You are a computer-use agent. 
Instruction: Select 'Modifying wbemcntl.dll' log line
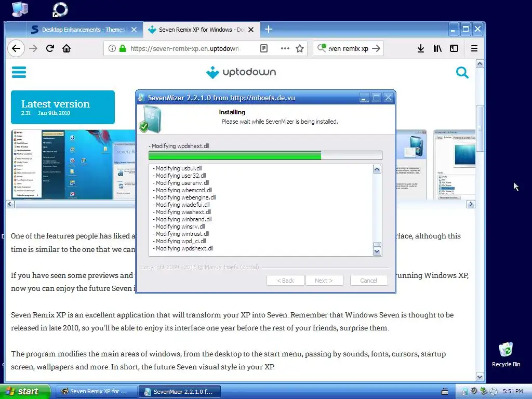182,190
